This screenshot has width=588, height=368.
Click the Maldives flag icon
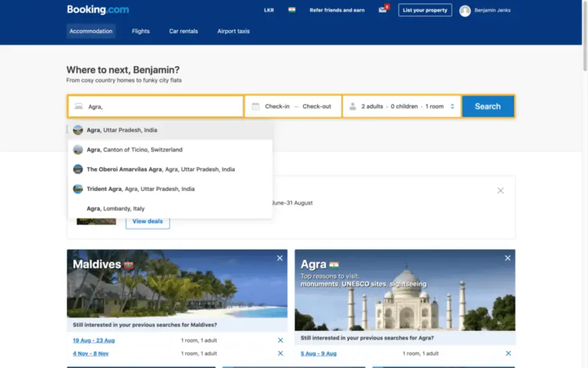click(x=129, y=265)
